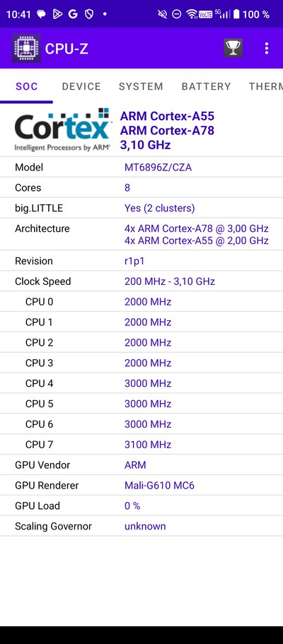Tap the Google G notification icon
The width and height of the screenshot is (283, 644).
coord(73,14)
